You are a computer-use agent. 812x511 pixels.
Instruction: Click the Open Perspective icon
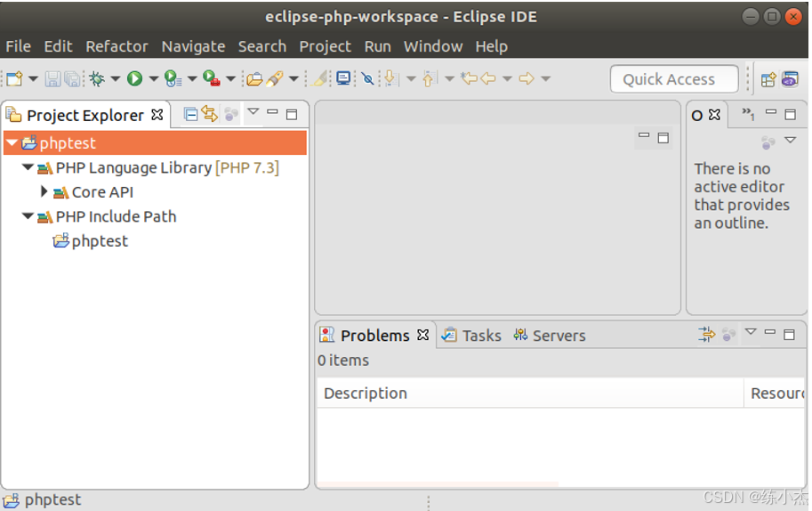768,79
